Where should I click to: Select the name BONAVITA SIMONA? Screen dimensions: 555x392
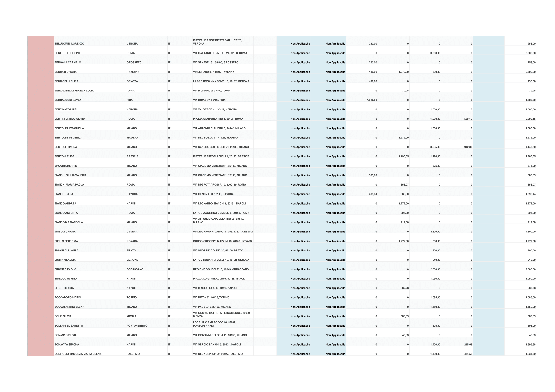pos(67,345)
